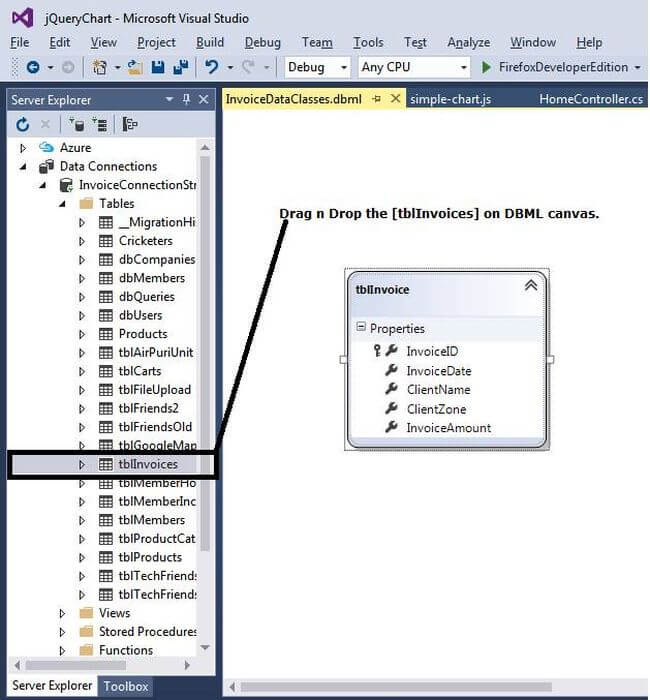Collapse the Tables folder node

(x=62, y=204)
